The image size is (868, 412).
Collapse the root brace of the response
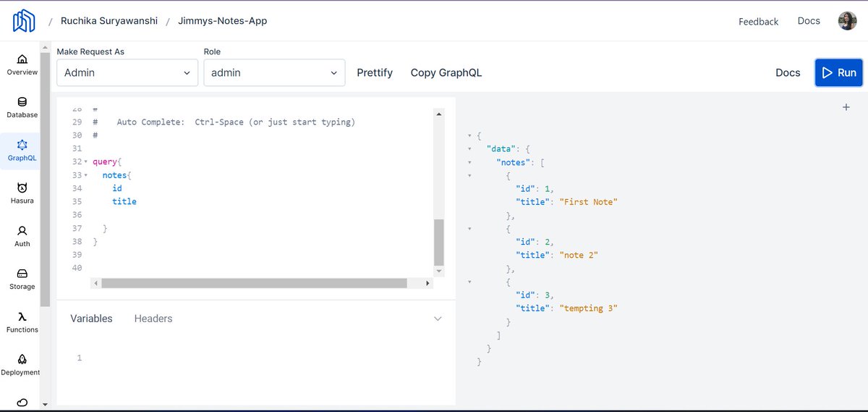470,135
